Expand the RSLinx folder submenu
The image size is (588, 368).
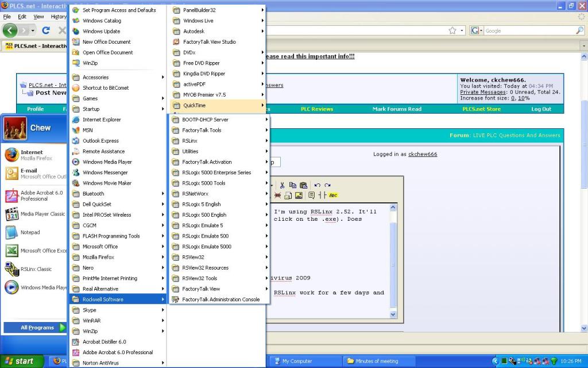tap(219, 141)
